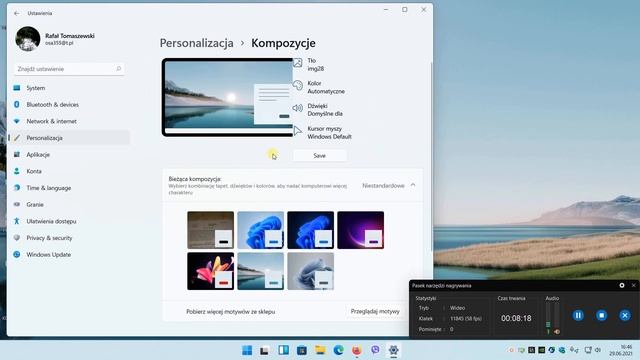Image resolution: width=640 pixels, height=360 pixels.
Task: Click the Edge icon in system tray
Action: (x=551, y=350)
